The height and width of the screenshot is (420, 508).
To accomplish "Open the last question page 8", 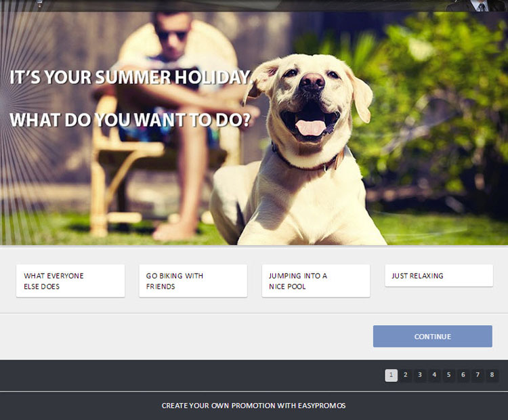I will coord(492,375).
